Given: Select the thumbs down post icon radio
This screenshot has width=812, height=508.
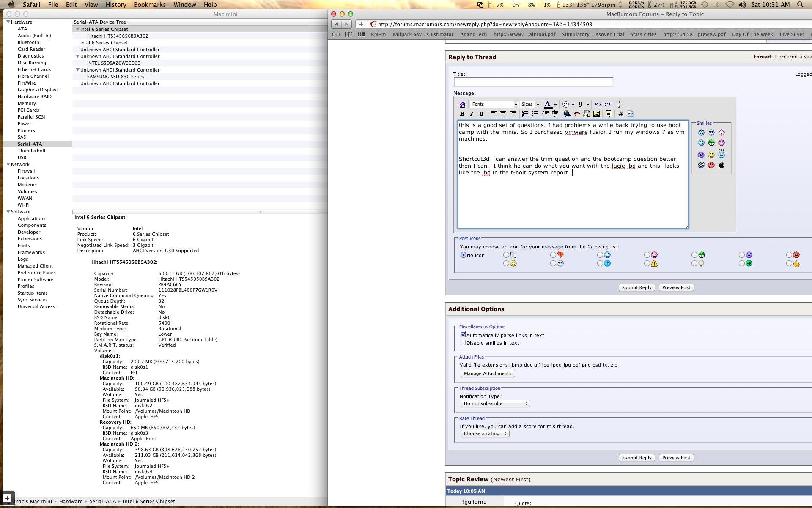Looking at the screenshot, I should (x=553, y=255).
